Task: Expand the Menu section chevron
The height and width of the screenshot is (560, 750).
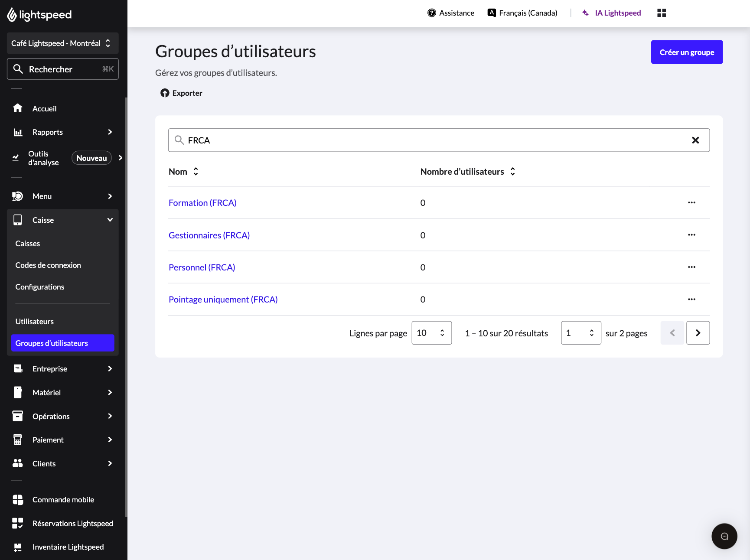Action: coord(110,196)
